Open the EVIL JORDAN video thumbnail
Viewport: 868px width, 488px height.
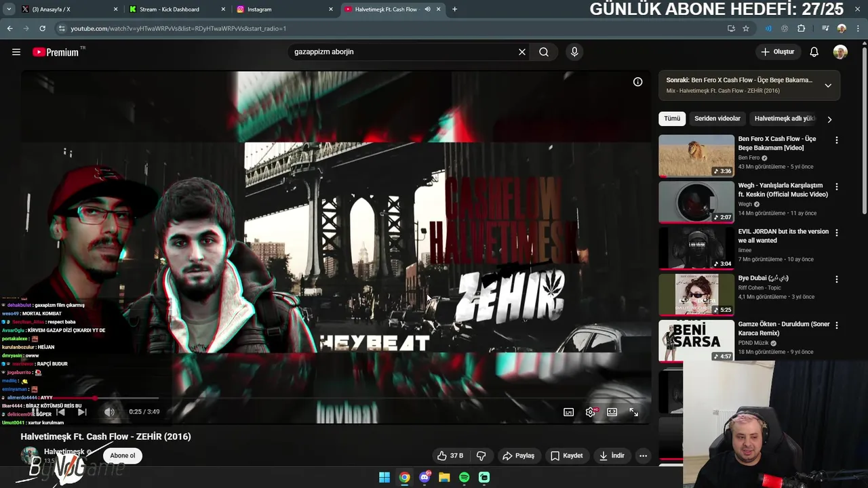tap(696, 248)
